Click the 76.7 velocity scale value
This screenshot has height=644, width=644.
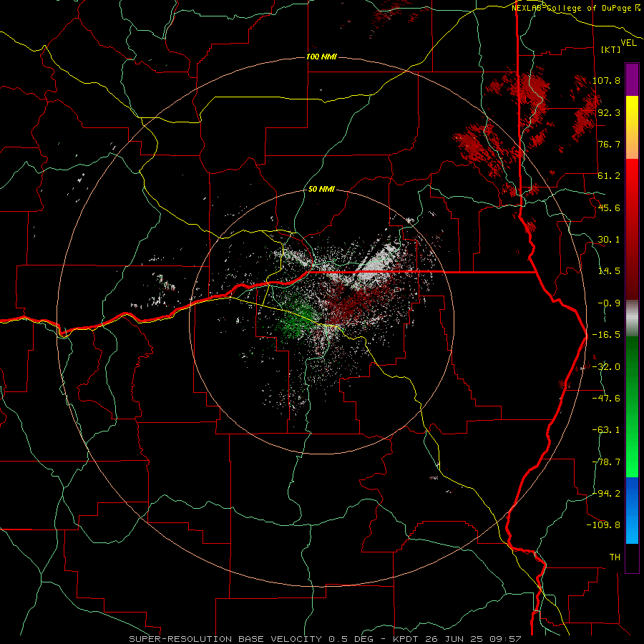click(609, 144)
